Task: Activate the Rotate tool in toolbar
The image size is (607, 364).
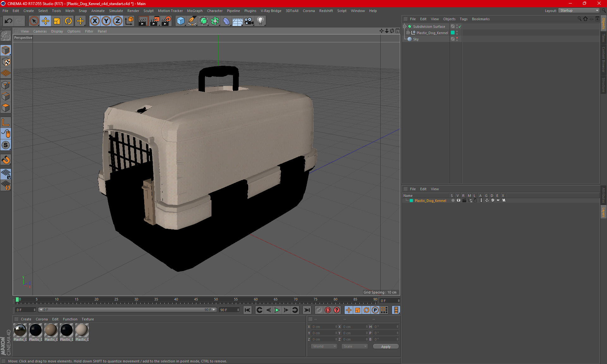Action: [x=68, y=21]
